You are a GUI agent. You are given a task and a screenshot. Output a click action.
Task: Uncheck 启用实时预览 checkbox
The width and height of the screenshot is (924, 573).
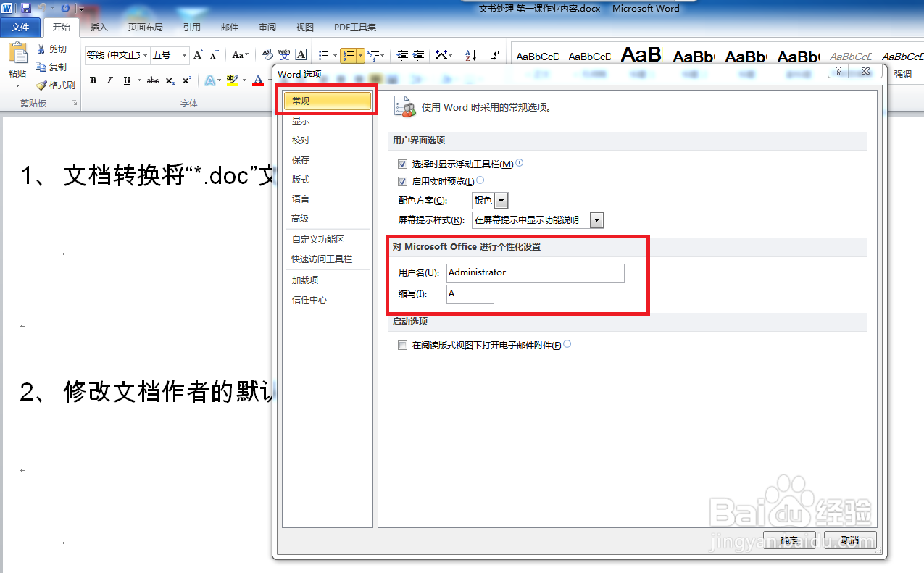[403, 181]
